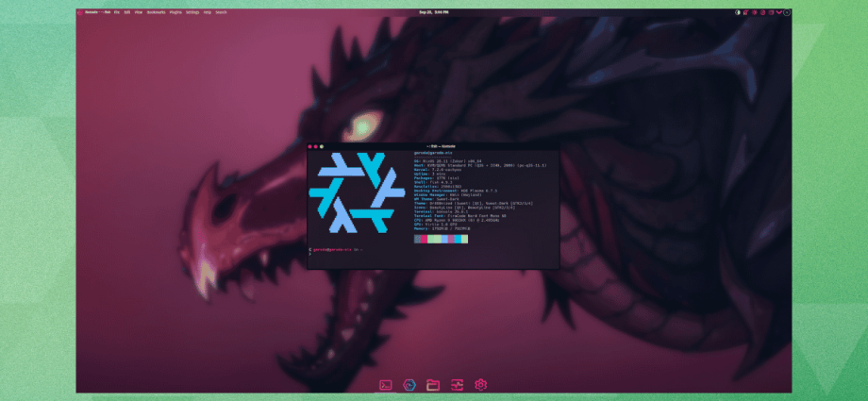Open the file manager folder dock icon
The height and width of the screenshot is (401, 868).
pos(433,384)
